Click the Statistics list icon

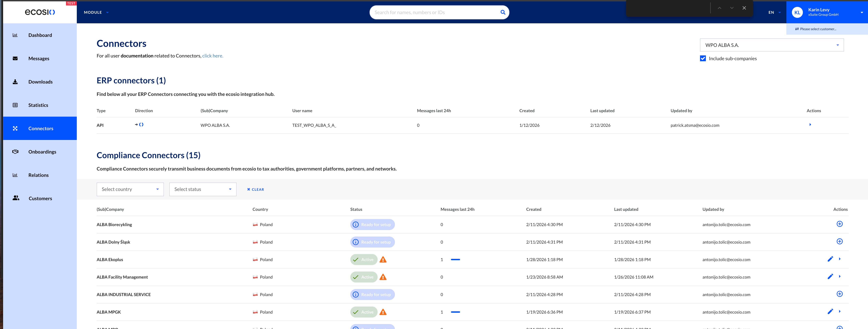[x=15, y=105]
